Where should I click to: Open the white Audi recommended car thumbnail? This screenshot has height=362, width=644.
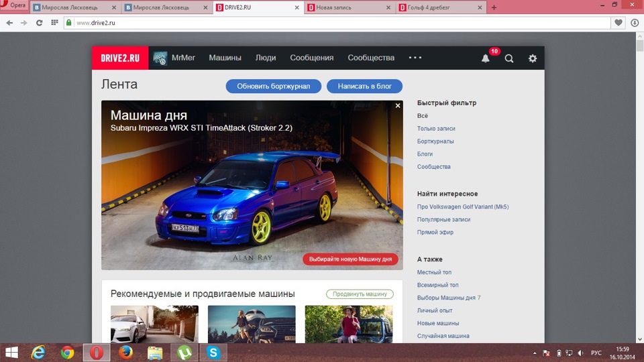(154, 324)
